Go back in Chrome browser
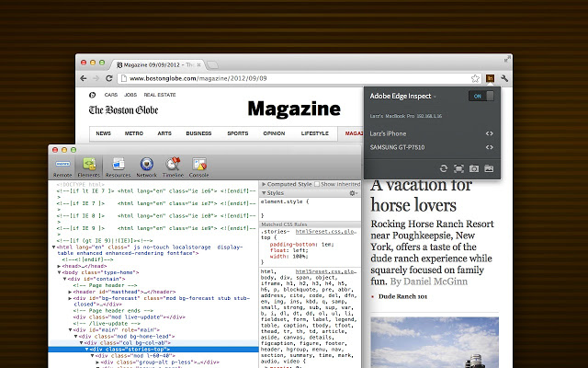 pyautogui.click(x=84, y=78)
